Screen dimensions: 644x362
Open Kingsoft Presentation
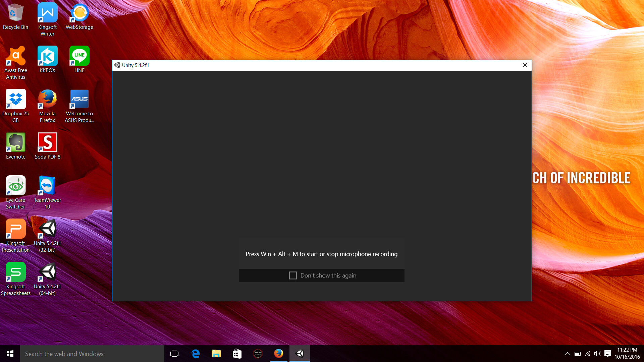[x=15, y=228]
